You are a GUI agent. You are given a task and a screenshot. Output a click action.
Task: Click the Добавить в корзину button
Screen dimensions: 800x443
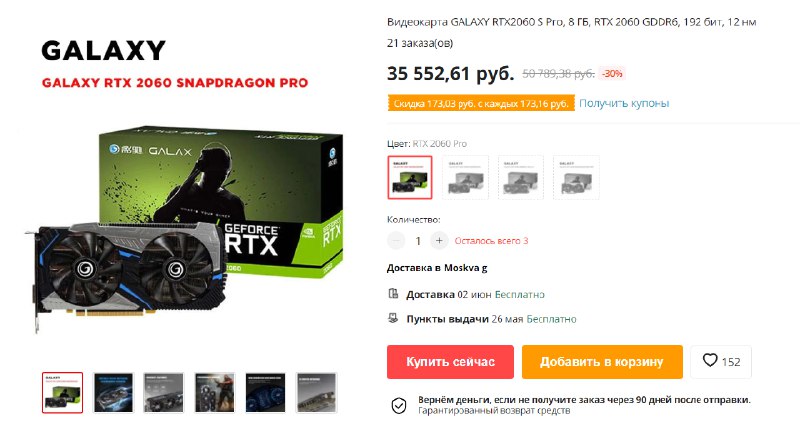point(602,362)
